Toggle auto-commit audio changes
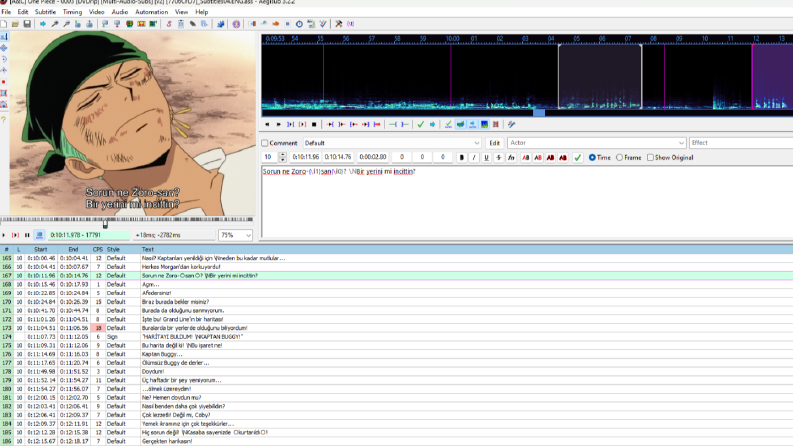793x446 pixels. pyautogui.click(x=448, y=124)
